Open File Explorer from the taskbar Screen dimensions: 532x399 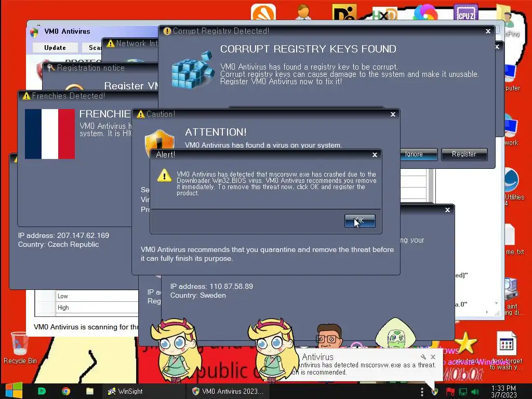[x=90, y=391]
